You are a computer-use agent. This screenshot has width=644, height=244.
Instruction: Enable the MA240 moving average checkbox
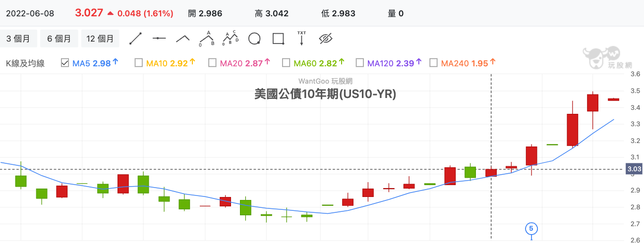433,63
